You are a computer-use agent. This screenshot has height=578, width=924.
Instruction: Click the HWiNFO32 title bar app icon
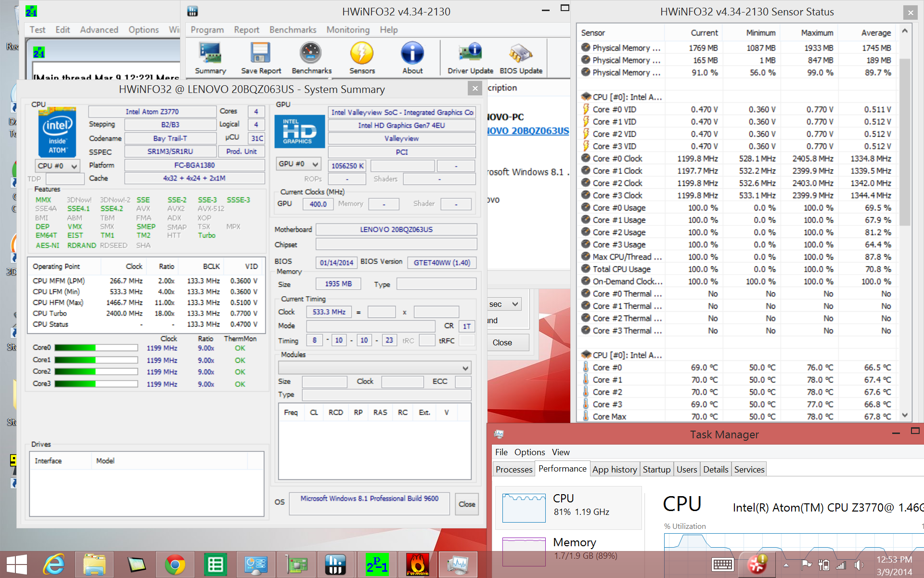click(x=192, y=11)
